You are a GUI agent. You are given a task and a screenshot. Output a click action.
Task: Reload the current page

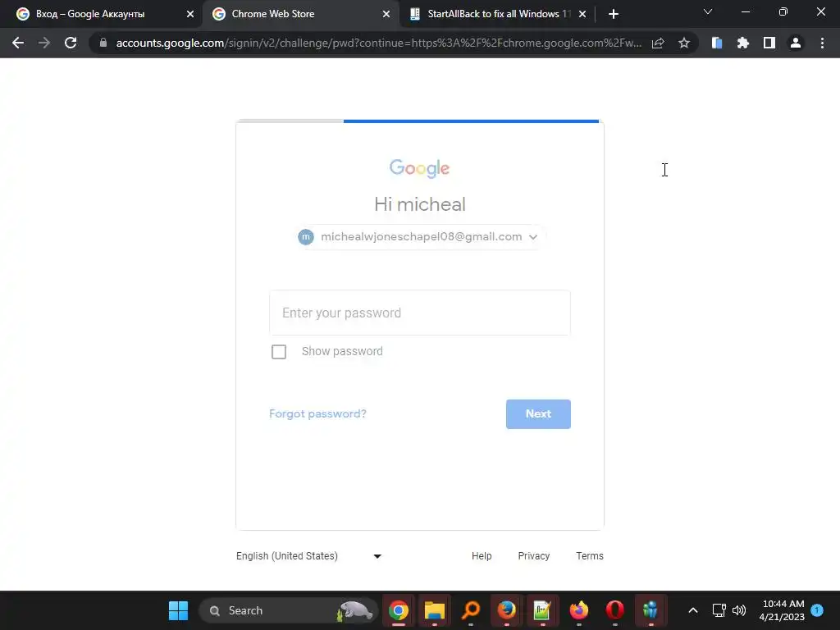click(x=71, y=43)
